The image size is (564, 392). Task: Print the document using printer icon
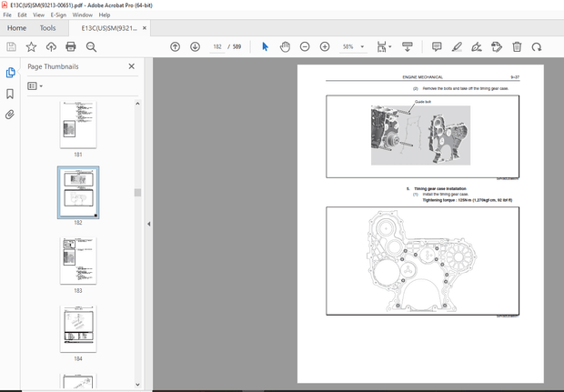(71, 46)
